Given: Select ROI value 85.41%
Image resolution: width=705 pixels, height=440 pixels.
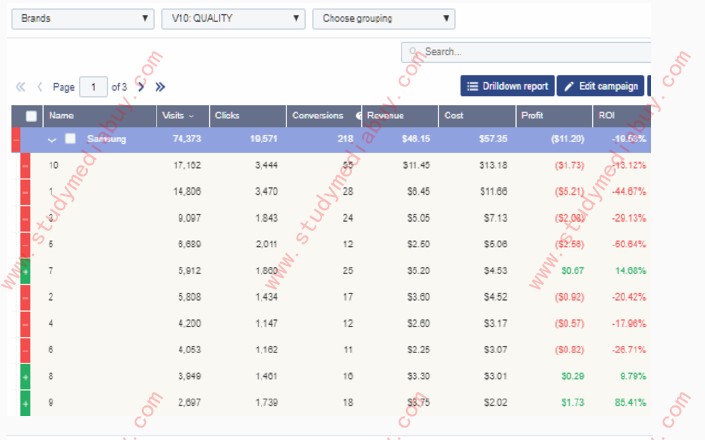Looking at the screenshot, I should (x=630, y=403).
